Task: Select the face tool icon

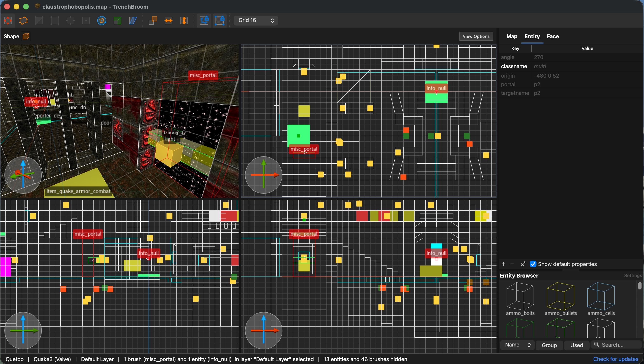Action: click(86, 21)
